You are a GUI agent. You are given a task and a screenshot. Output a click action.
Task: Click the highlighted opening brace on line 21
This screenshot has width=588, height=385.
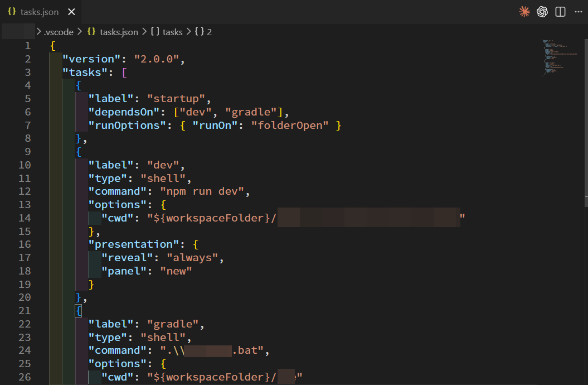pyautogui.click(x=79, y=311)
